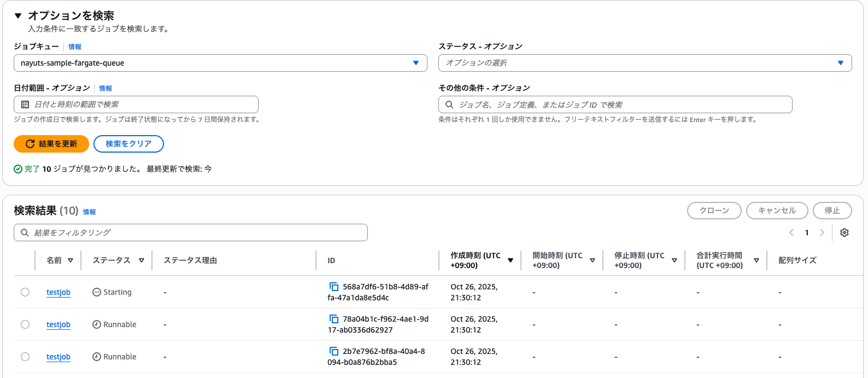Viewport: 868px width, 378px height.
Task: Click Runnable clock icon for job 2b7e7962
Action: pos(97,357)
